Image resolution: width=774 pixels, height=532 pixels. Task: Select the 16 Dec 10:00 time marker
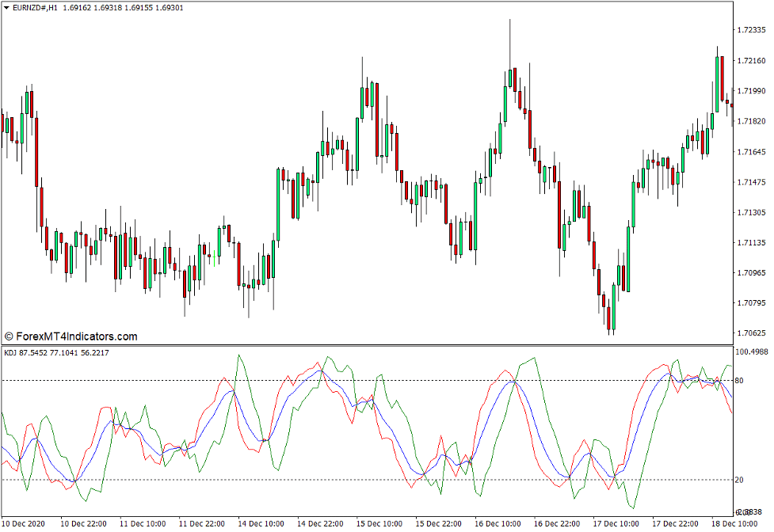tap(498, 524)
